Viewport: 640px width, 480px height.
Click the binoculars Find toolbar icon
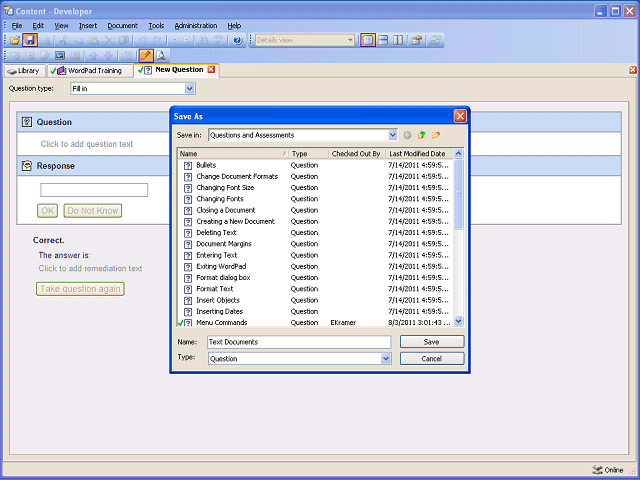coord(204,40)
